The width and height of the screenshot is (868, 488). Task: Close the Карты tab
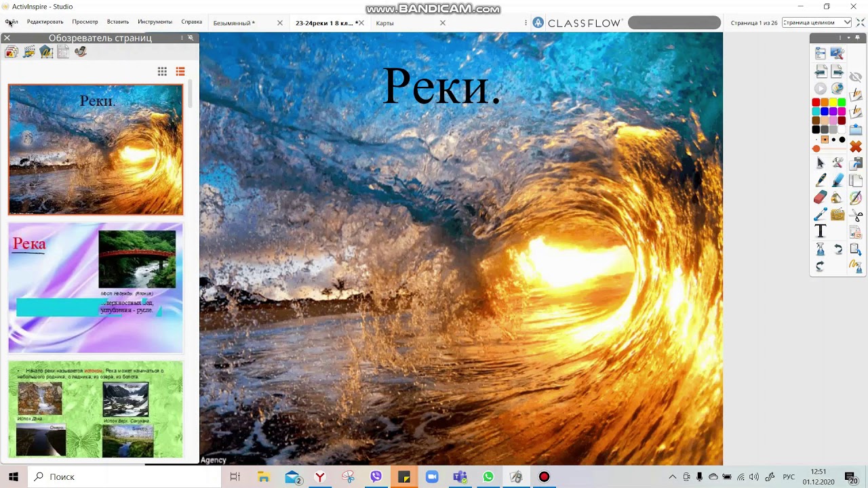click(443, 23)
